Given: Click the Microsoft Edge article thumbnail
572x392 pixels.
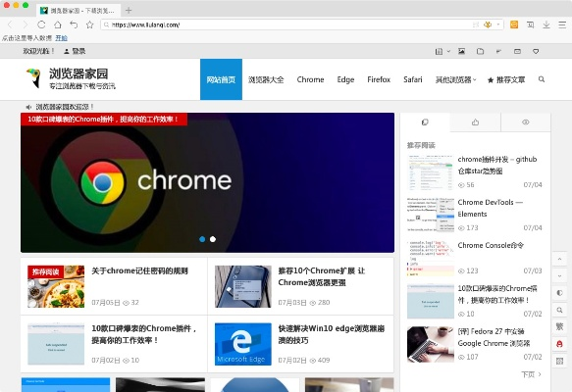Looking at the screenshot, I should pos(243,344).
